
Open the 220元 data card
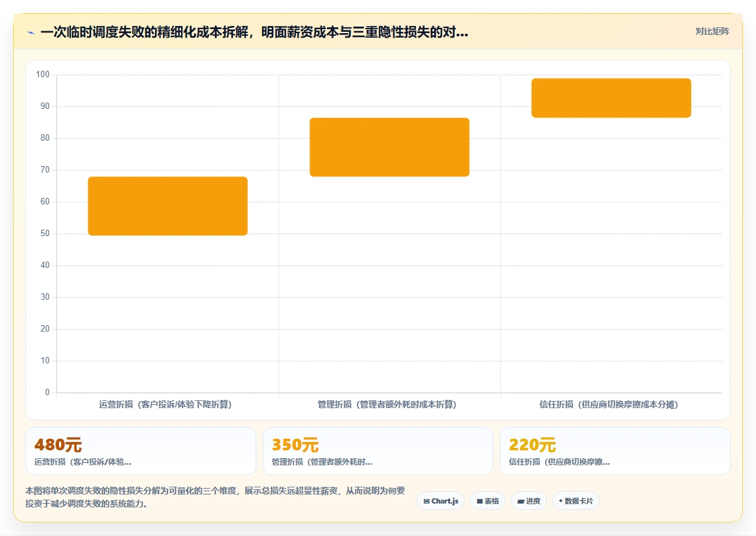tap(615, 451)
